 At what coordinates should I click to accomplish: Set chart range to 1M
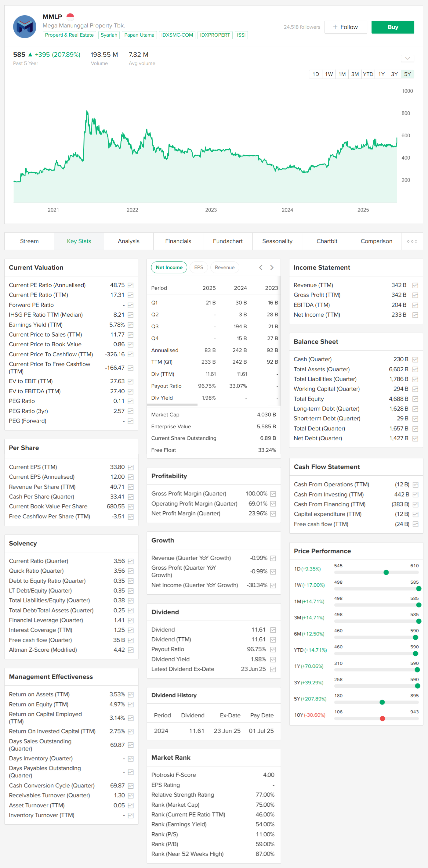(342, 74)
